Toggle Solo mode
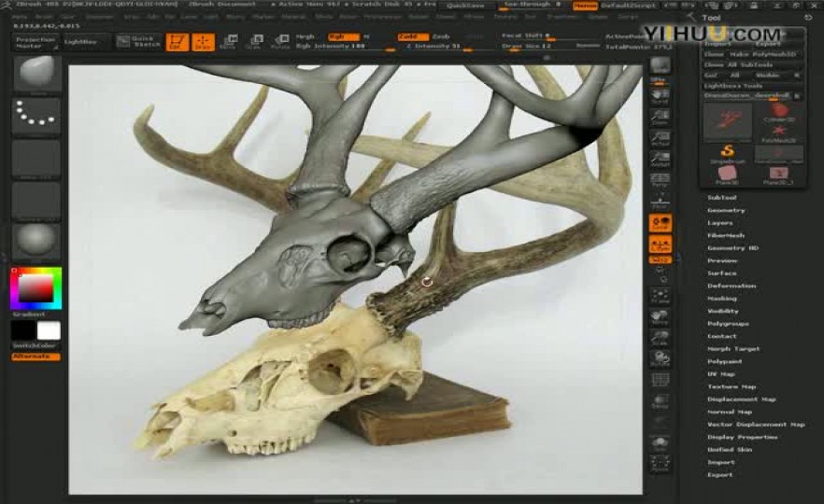The height and width of the screenshot is (504, 824). (x=660, y=443)
